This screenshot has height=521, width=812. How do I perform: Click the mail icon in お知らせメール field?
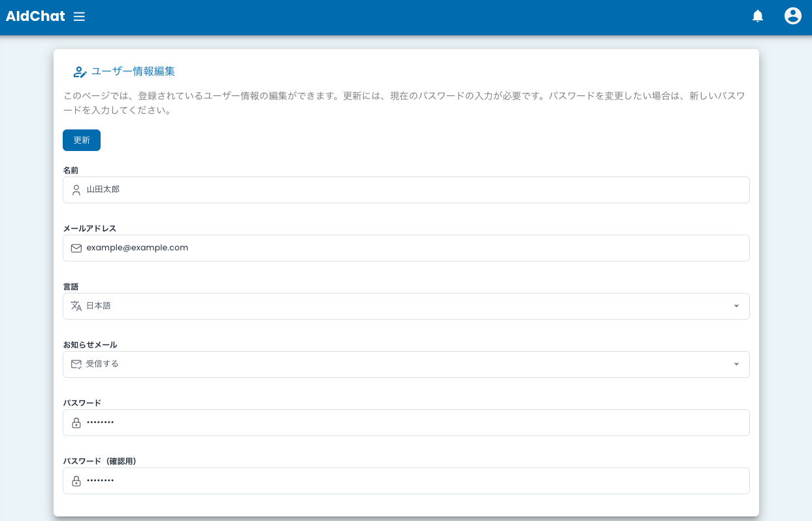(x=76, y=364)
